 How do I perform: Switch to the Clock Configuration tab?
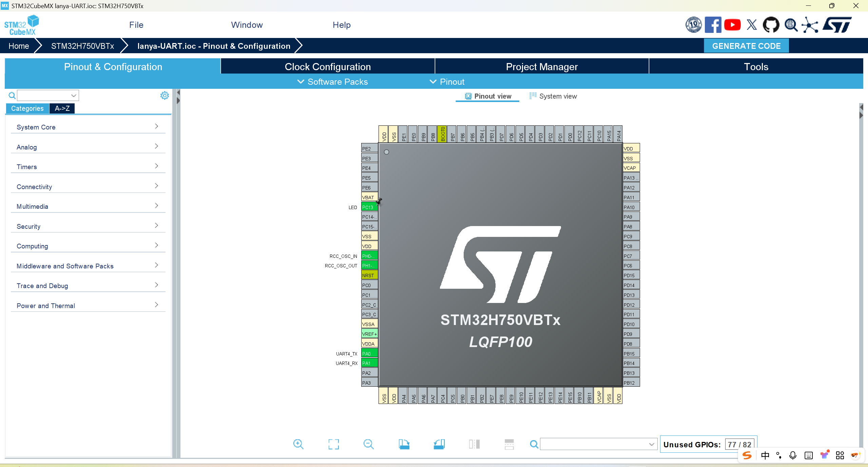click(x=327, y=66)
